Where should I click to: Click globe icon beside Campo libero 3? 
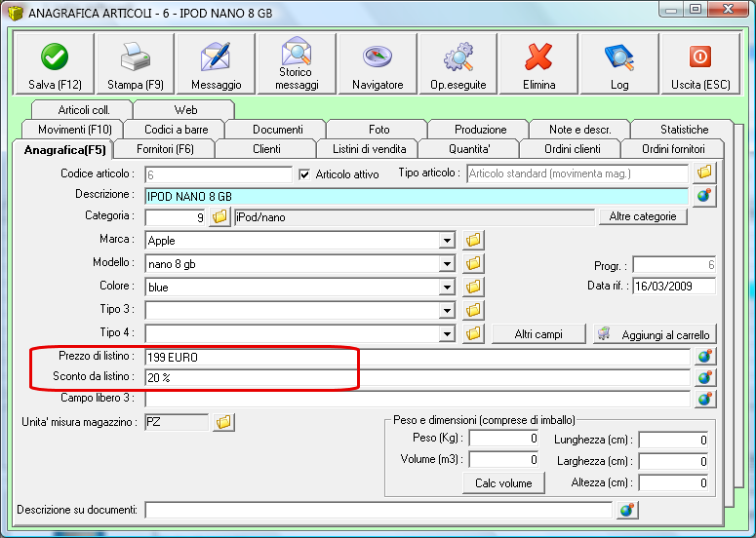click(x=705, y=399)
